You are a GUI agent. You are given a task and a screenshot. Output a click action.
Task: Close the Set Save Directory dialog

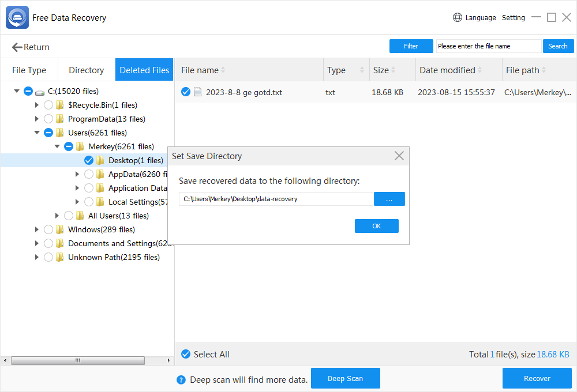(399, 156)
